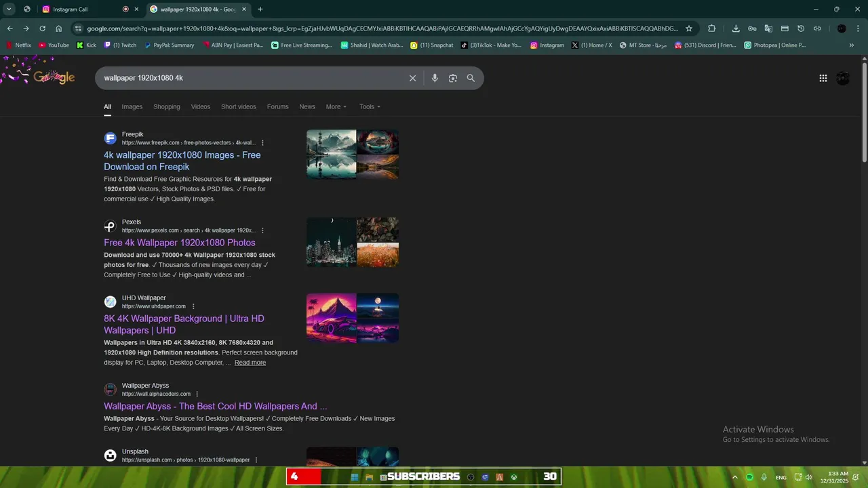The height and width of the screenshot is (488, 868).
Task: Open more options for Wallpaper Abyss result
Action: [x=197, y=394]
